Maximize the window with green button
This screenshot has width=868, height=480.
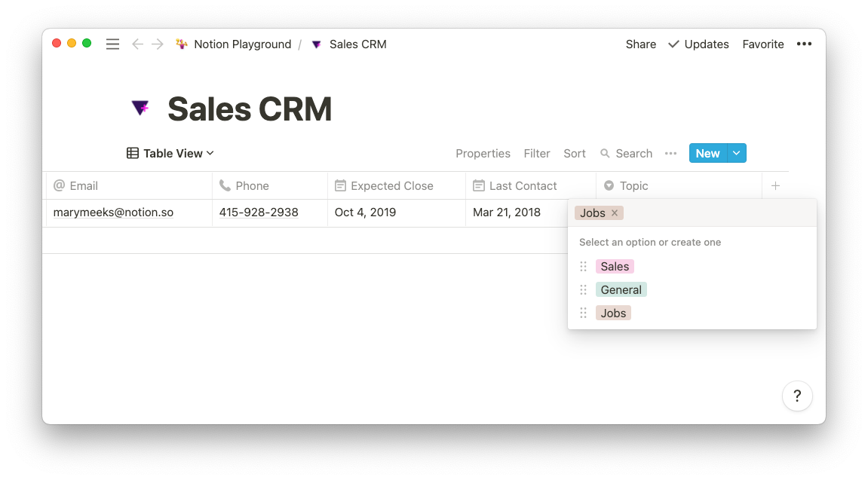click(x=87, y=43)
